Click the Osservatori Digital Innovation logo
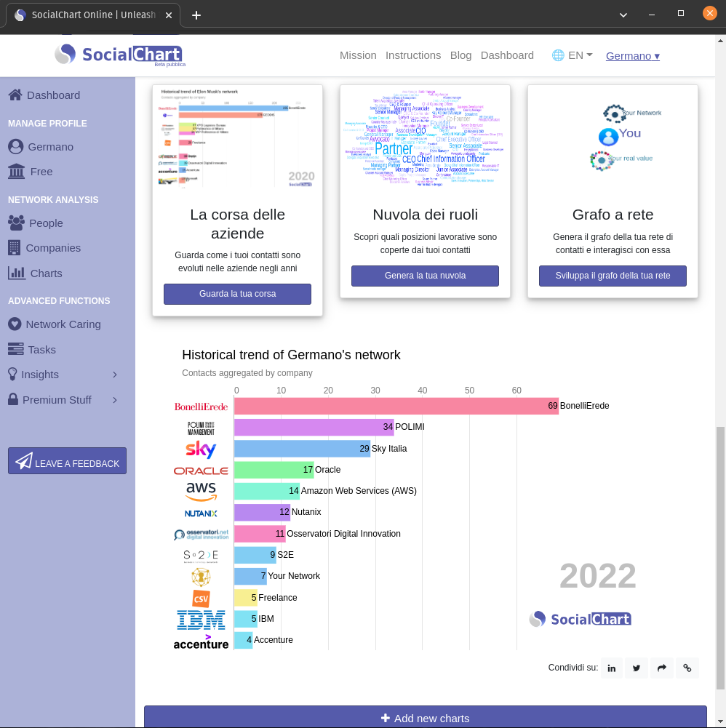726x728 pixels. [x=201, y=535]
